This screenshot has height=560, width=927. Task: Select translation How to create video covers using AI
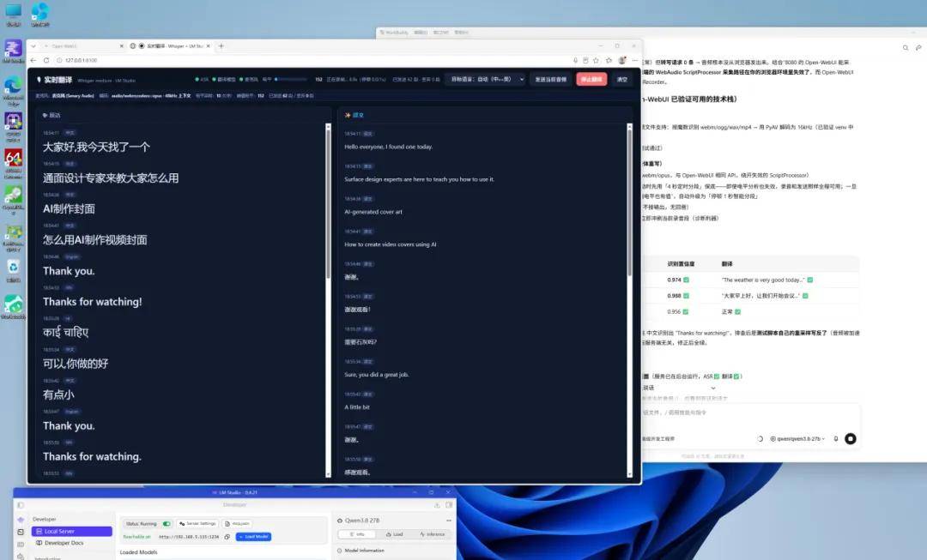pyautogui.click(x=391, y=244)
